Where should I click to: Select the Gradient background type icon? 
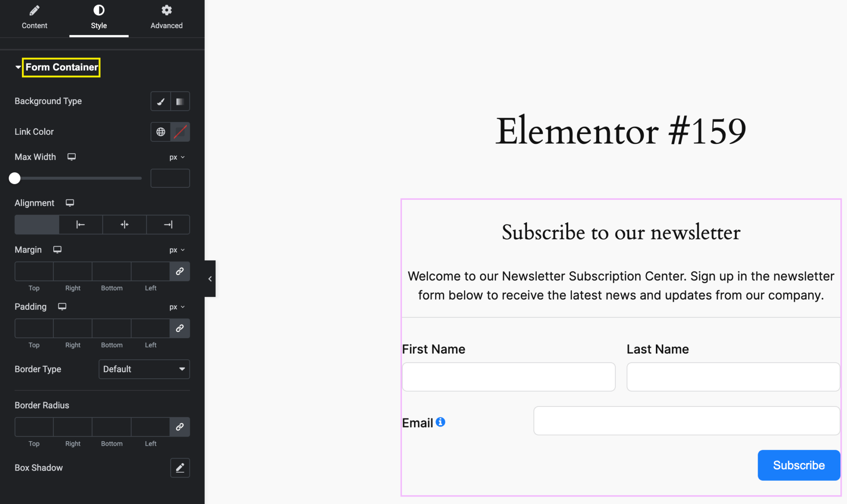[x=180, y=101]
